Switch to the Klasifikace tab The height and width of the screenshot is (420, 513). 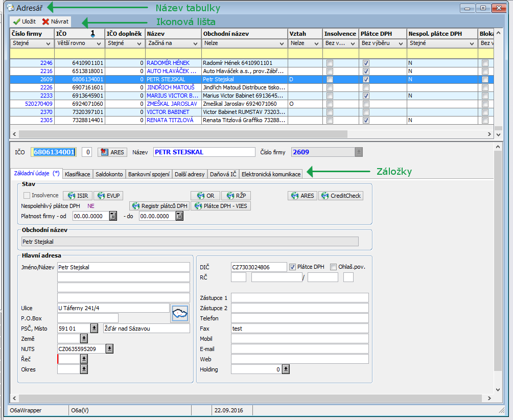pos(77,174)
